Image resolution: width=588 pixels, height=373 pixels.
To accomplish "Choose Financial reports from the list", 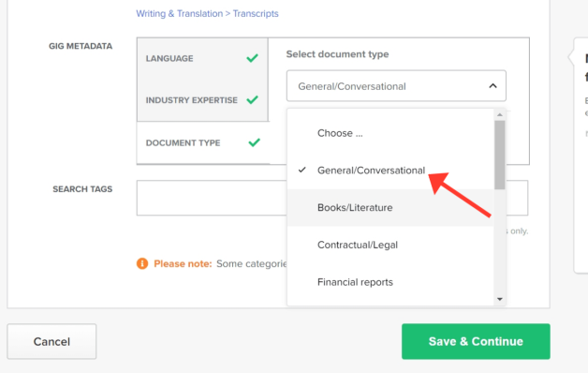I will tap(390, 282).
